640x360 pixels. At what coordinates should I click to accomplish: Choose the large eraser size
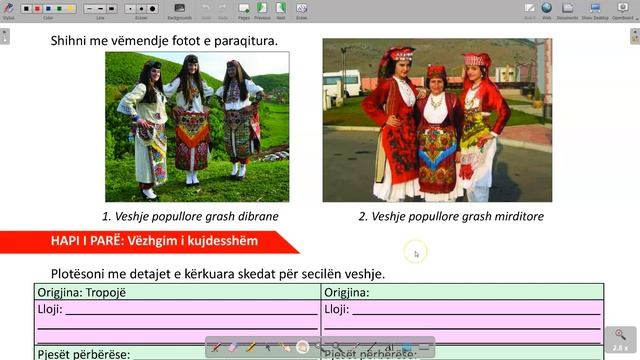click(x=152, y=8)
